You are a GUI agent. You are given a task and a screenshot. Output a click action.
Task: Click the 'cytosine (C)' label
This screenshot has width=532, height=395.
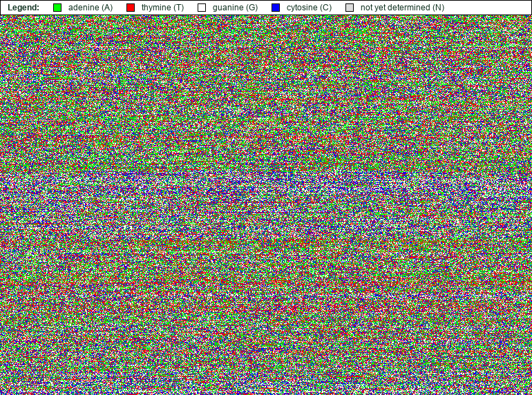309,8
